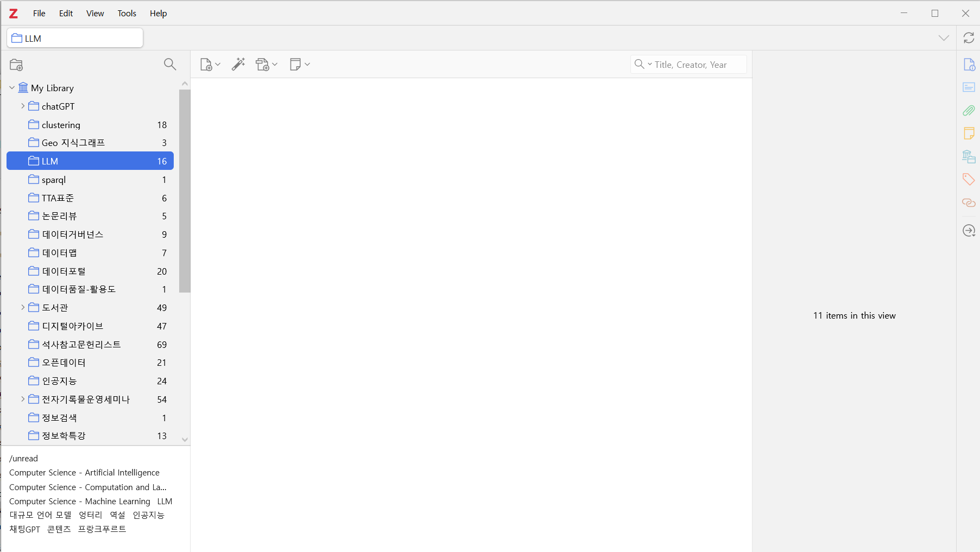Open the File menu
The width and height of the screenshot is (980, 552).
click(x=39, y=14)
